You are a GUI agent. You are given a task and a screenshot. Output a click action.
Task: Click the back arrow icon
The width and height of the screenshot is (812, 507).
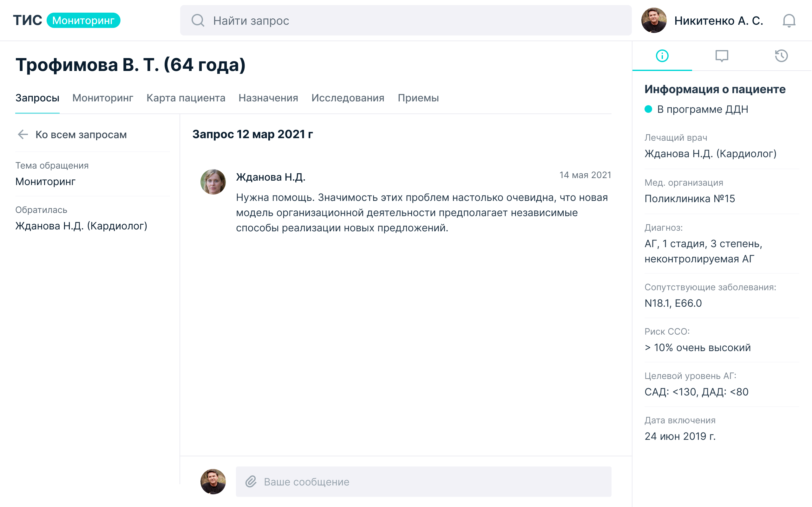23,134
